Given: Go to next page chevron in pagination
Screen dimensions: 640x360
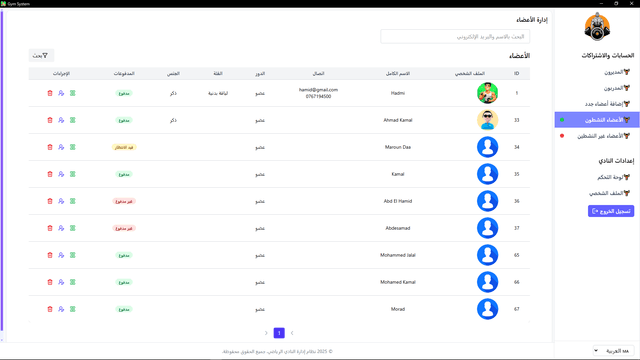Looking at the screenshot, I should pyautogui.click(x=266, y=333).
